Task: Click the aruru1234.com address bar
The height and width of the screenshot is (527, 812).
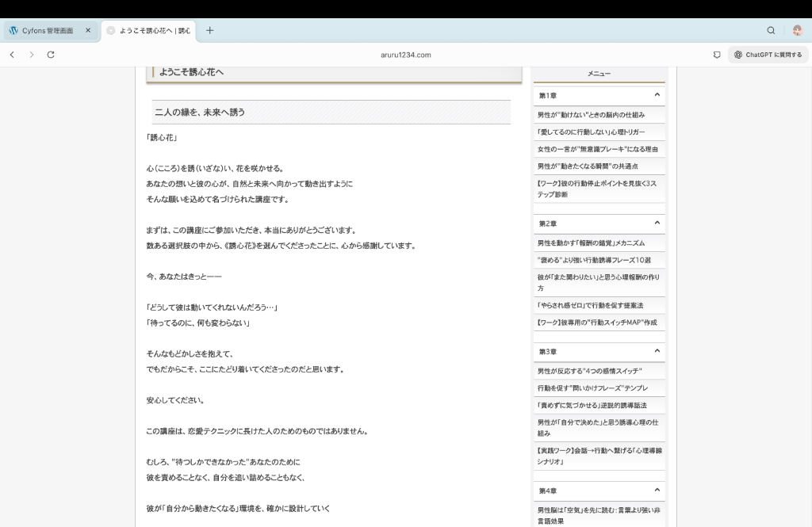Action: (405, 55)
